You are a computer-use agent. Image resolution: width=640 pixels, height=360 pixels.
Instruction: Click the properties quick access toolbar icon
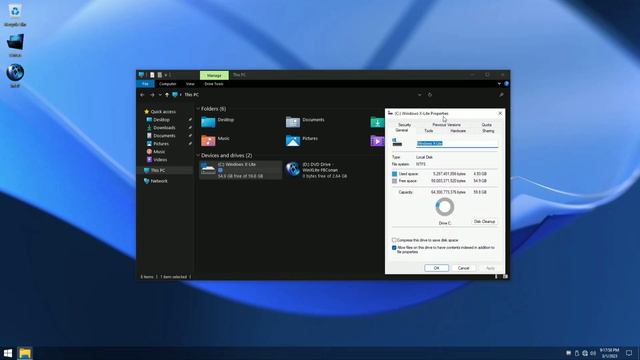(x=152, y=75)
